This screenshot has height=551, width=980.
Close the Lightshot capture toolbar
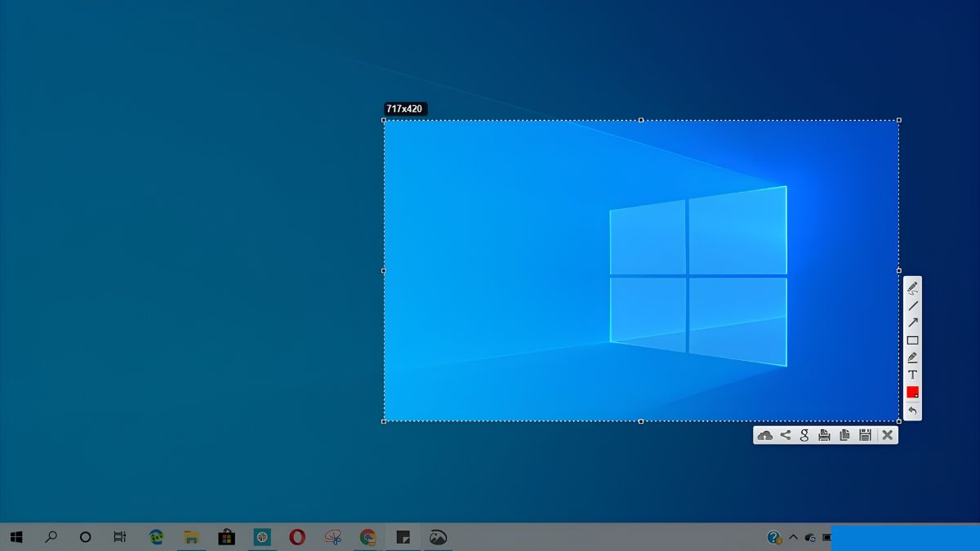(x=887, y=435)
